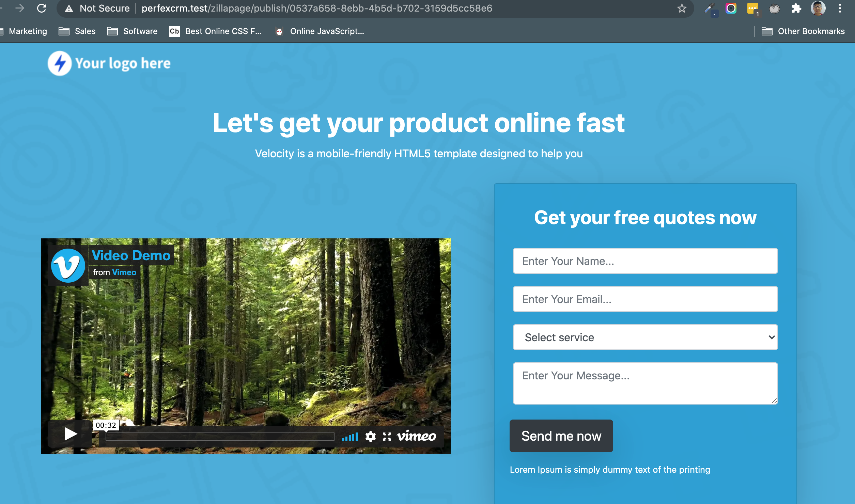Open the Other Bookmarks folder
The height and width of the screenshot is (504, 855).
(803, 31)
